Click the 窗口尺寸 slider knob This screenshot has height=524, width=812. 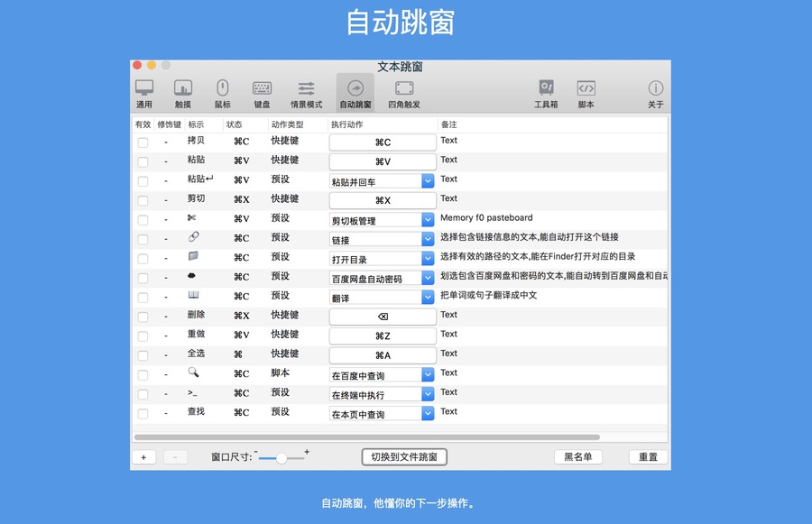(x=281, y=458)
